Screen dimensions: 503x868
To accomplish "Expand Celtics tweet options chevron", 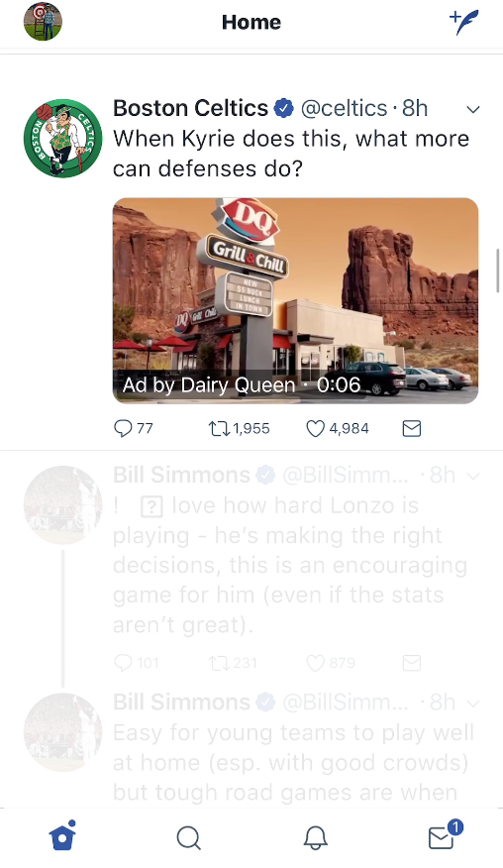I will tap(473, 109).
